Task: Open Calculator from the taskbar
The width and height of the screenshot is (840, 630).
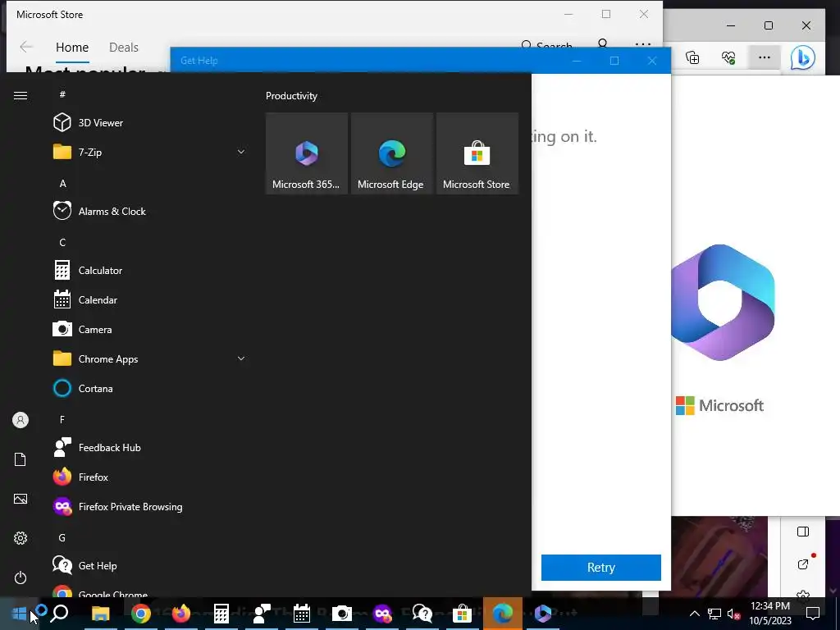Action: (221, 614)
